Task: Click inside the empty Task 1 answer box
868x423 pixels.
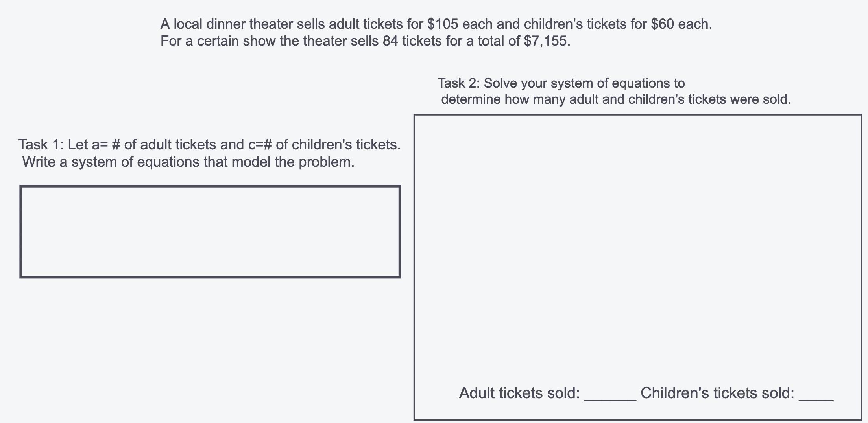Action: point(210,232)
